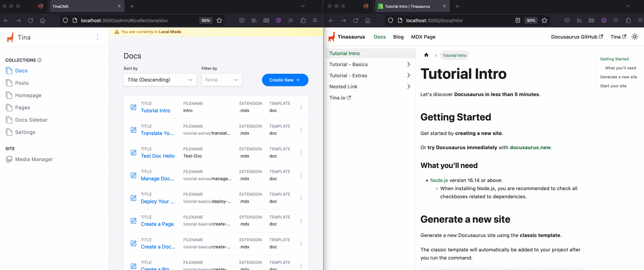Screen dimensions: 644x270
Task: Open extensions icon in Tinasaurus browser toolbar
Action: [628, 21]
